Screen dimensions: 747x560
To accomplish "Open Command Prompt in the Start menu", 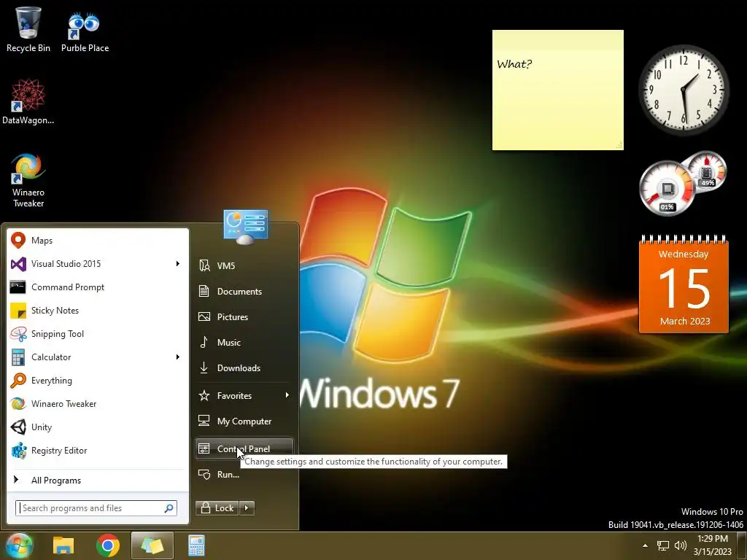I will click(98, 287).
